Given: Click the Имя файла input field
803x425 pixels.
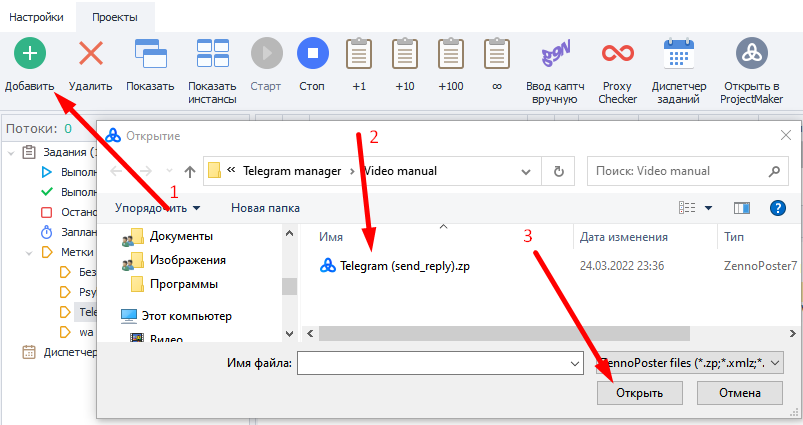Looking at the screenshot, I should pyautogui.click(x=440, y=363).
